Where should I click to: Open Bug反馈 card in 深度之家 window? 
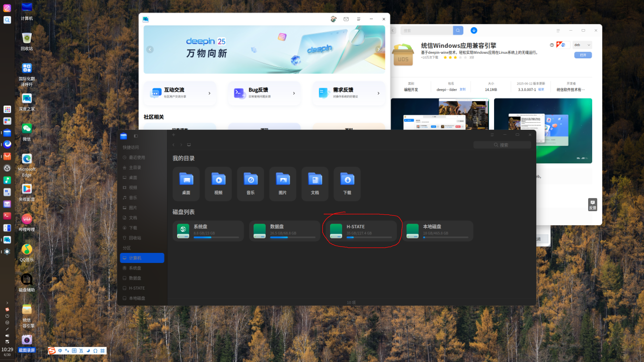coord(264,93)
